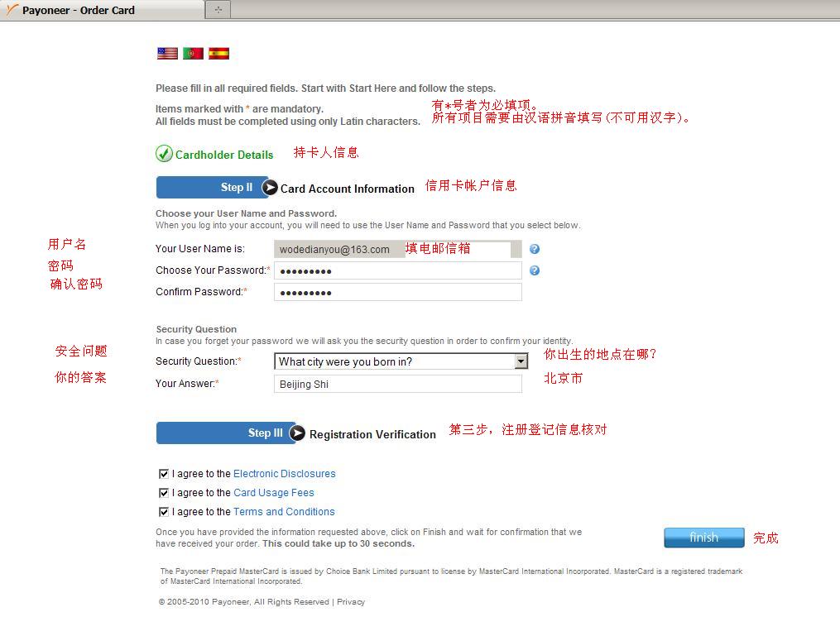
Task: Select the Portuguese flag language icon
Action: click(x=193, y=54)
